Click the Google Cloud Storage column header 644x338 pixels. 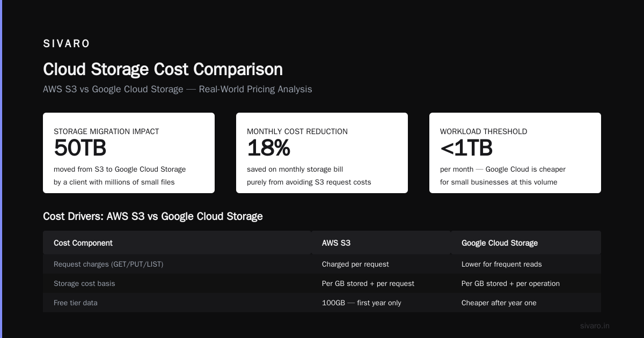pyautogui.click(x=500, y=243)
